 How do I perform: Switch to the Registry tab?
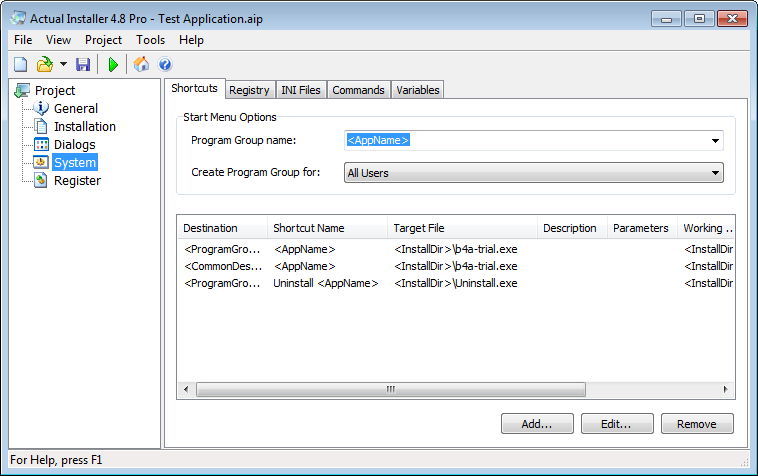[x=249, y=90]
